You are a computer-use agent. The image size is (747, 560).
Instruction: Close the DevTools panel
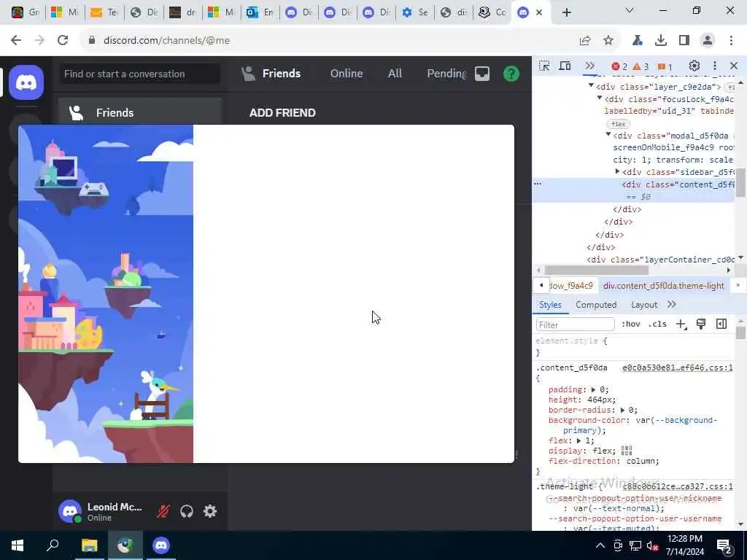coord(734,66)
